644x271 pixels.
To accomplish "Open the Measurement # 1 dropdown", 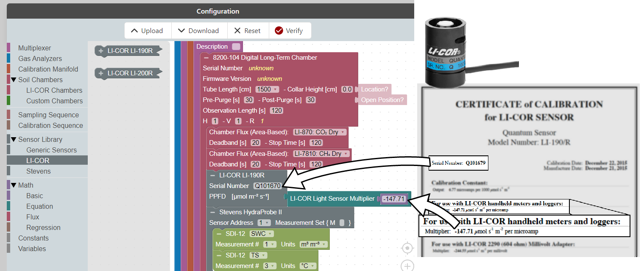I will 269,244.
